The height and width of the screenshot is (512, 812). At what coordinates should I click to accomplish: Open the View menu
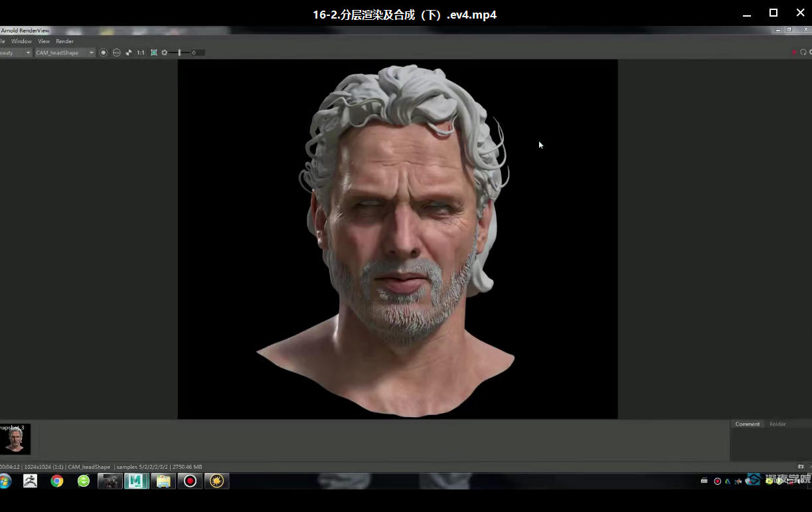[x=44, y=41]
